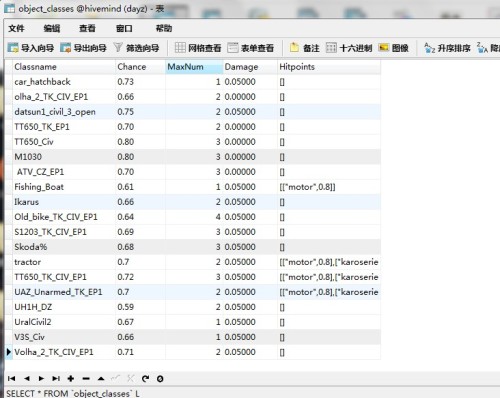Click the stop icon in navigation bar

pyautogui.click(x=160, y=379)
